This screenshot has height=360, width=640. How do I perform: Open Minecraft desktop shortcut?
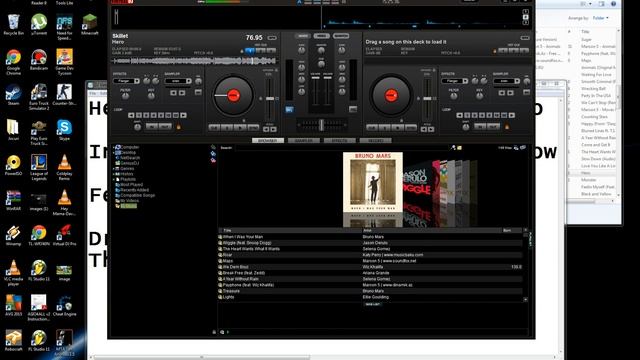(89, 24)
